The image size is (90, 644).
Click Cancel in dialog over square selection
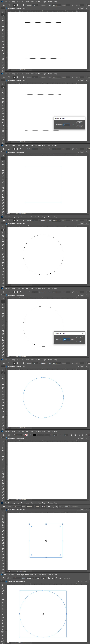point(80,127)
